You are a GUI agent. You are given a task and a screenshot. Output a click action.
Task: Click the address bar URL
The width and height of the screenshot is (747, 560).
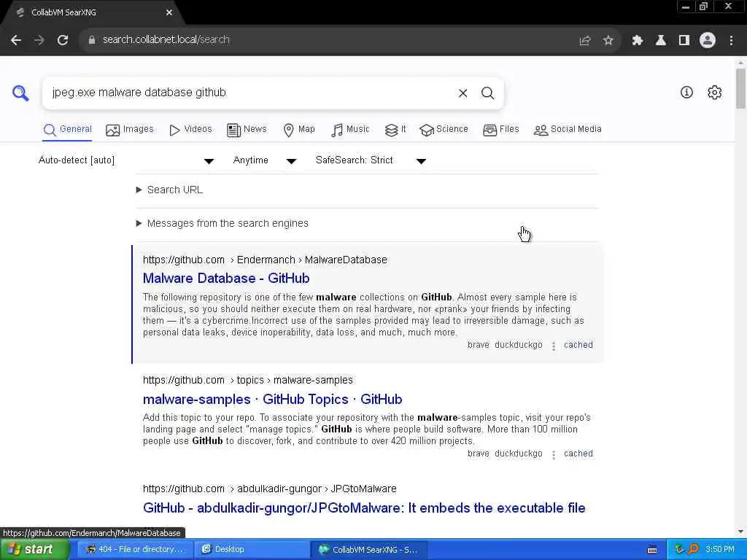[166, 39]
